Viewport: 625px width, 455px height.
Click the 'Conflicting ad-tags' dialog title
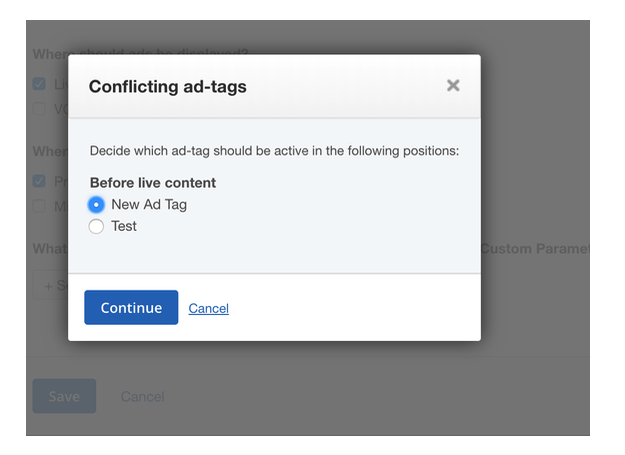coord(168,86)
